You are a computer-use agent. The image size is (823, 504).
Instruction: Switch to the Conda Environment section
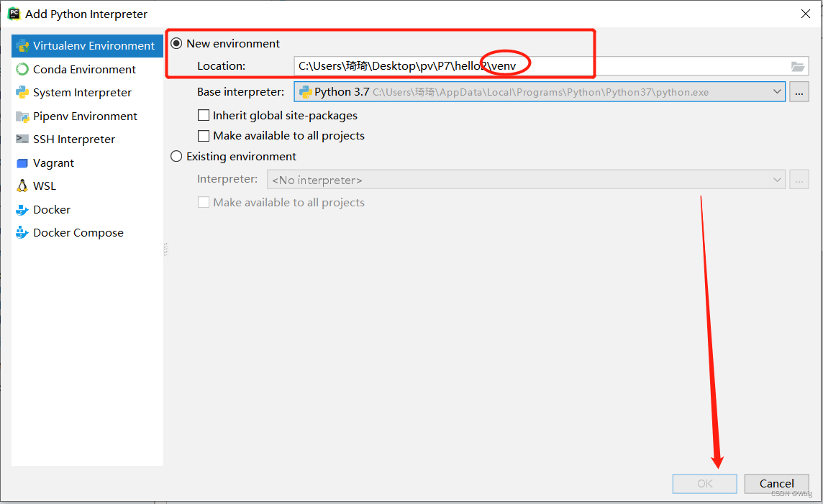click(84, 70)
